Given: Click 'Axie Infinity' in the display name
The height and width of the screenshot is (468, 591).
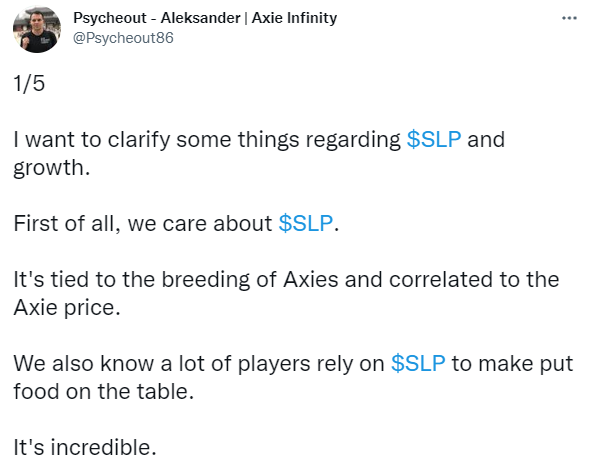Looking at the screenshot, I should (x=294, y=18).
